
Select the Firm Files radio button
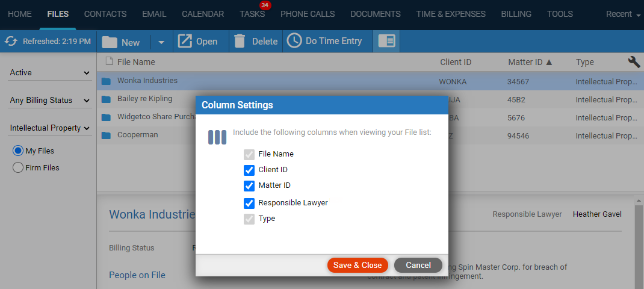(18, 168)
